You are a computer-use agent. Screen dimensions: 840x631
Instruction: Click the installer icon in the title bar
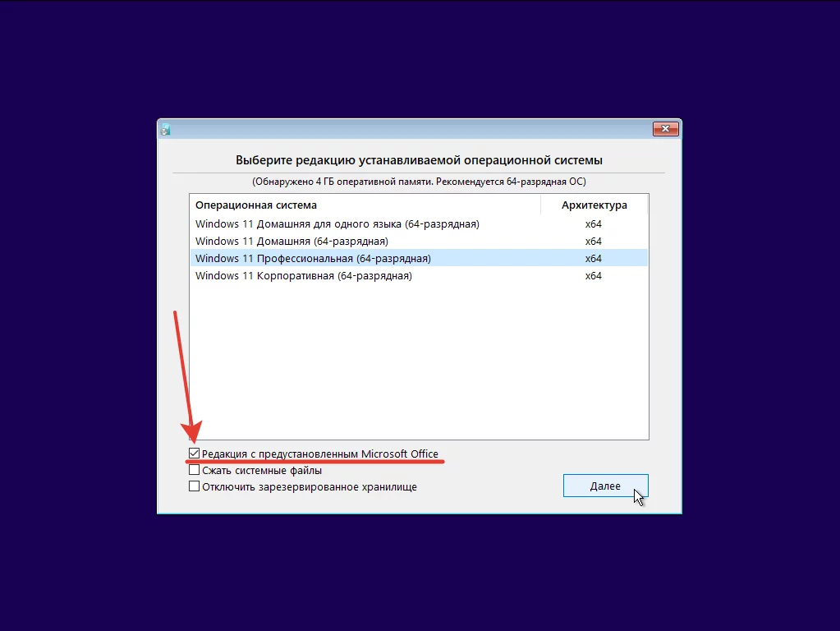pos(166,129)
